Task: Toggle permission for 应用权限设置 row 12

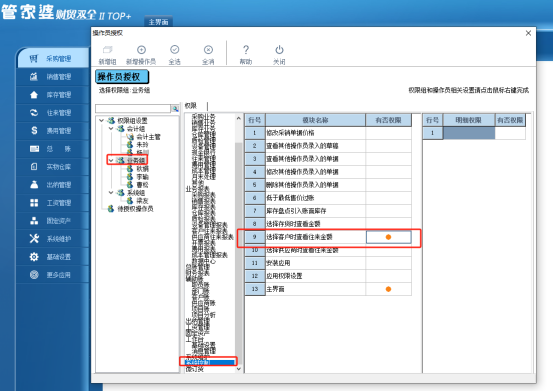Action: (388, 276)
